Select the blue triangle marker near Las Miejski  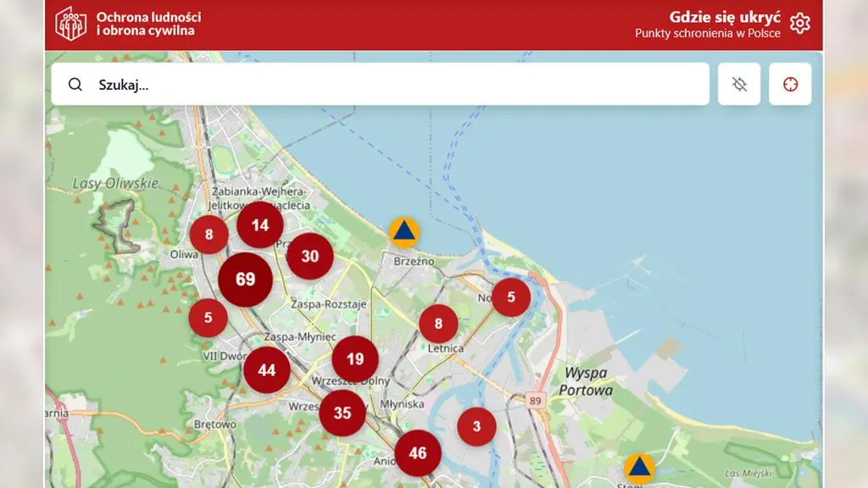(x=639, y=469)
